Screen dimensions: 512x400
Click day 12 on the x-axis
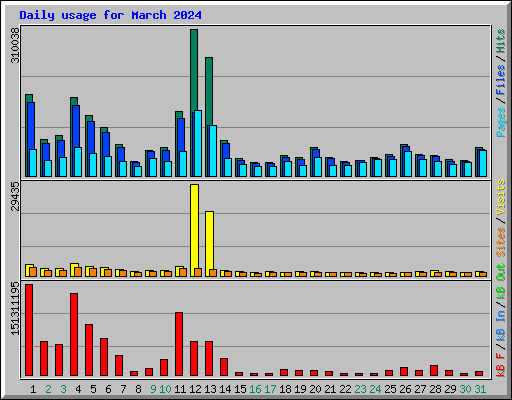(195, 389)
